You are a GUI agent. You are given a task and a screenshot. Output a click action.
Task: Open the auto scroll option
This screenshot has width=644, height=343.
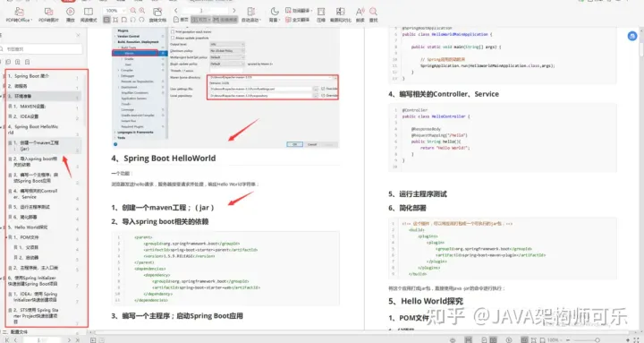coord(251,14)
